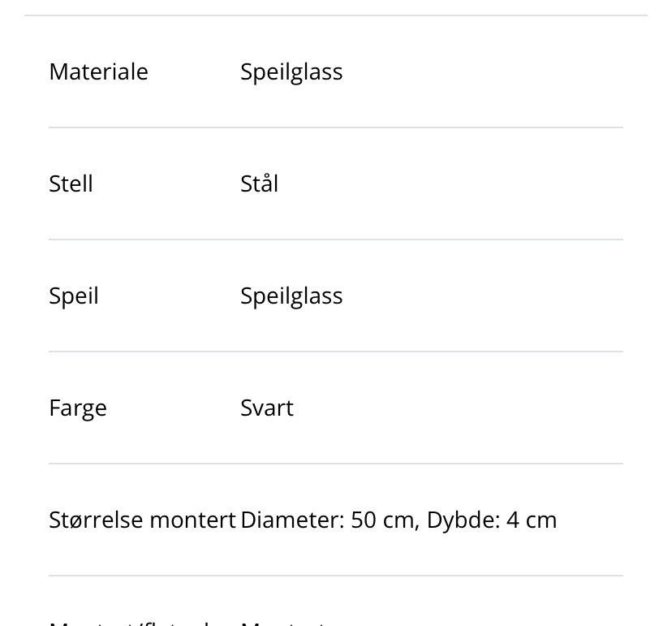Click the divider between Farge and Størrelse rows
Screen dimensions: 672x626
pos(336,464)
